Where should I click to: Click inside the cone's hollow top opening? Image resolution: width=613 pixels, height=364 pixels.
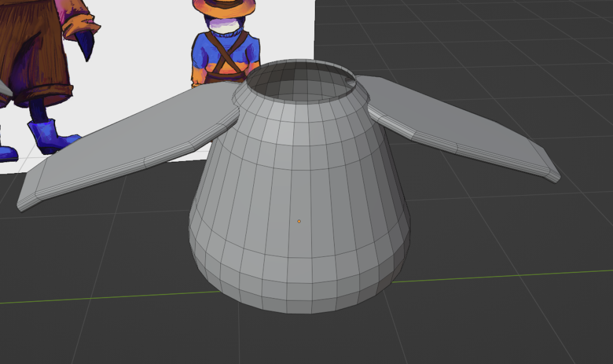(299, 84)
